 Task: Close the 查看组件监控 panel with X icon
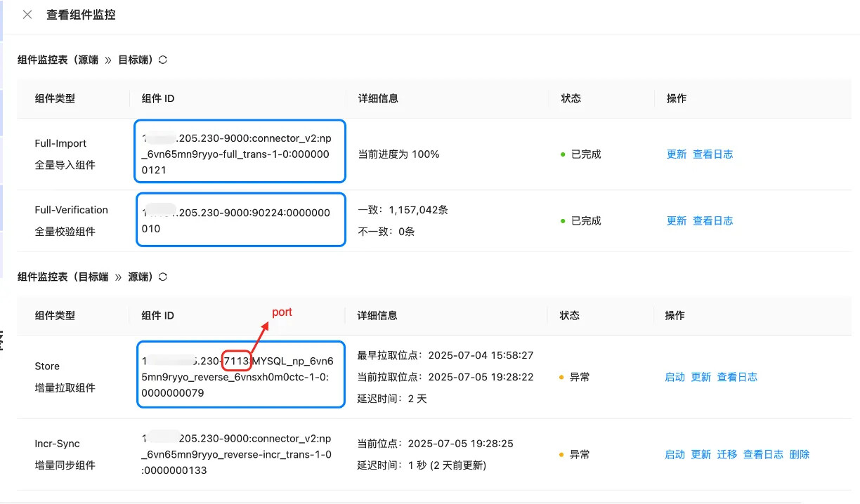coord(27,15)
